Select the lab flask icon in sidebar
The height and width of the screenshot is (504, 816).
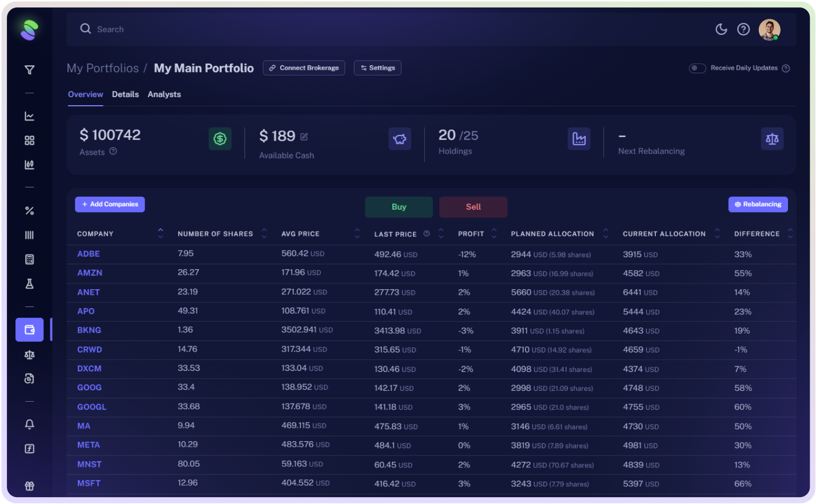pos(29,283)
